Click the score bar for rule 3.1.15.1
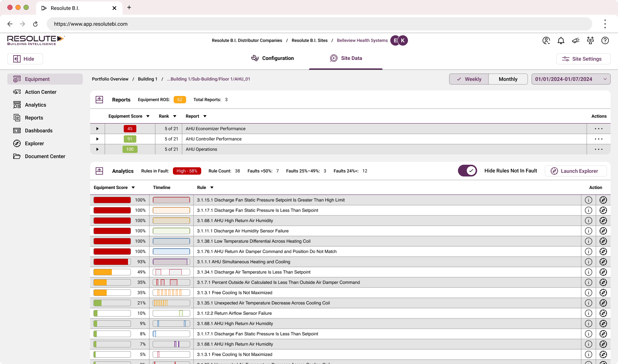Screen dimensions: 618x364 click(x=112, y=200)
